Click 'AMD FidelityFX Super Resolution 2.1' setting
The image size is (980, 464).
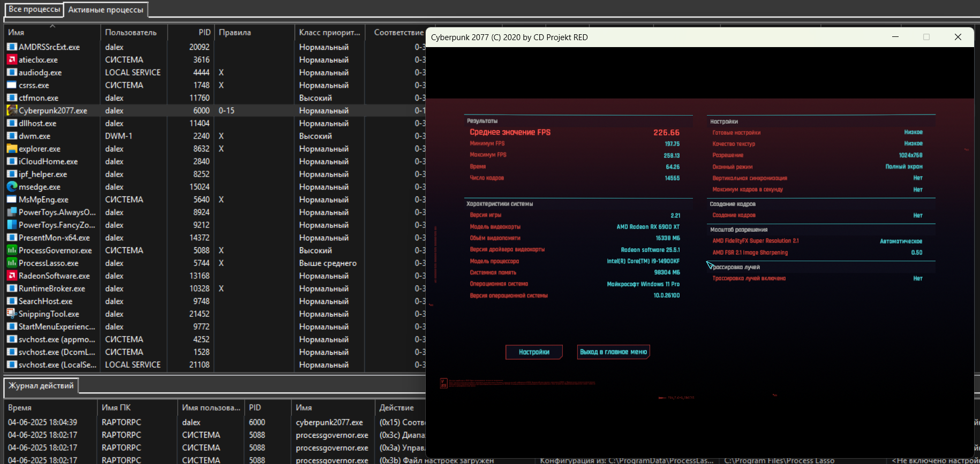click(x=756, y=241)
